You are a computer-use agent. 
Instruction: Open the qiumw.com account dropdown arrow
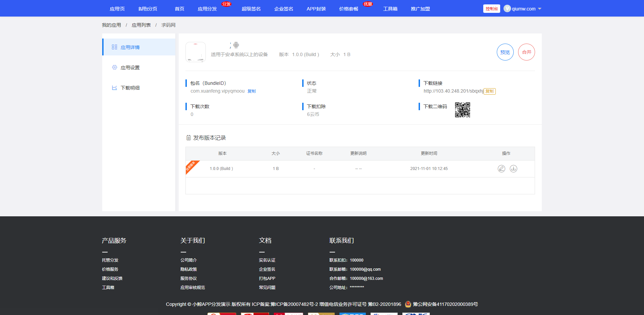click(540, 9)
